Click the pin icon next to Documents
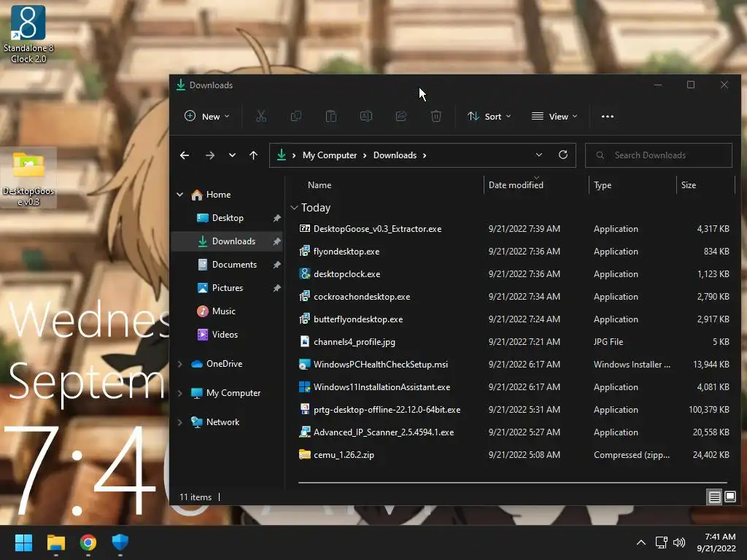 tap(276, 265)
